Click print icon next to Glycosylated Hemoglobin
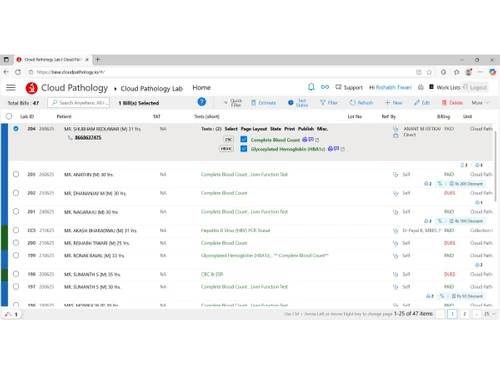The image size is (500, 375). click(x=330, y=149)
